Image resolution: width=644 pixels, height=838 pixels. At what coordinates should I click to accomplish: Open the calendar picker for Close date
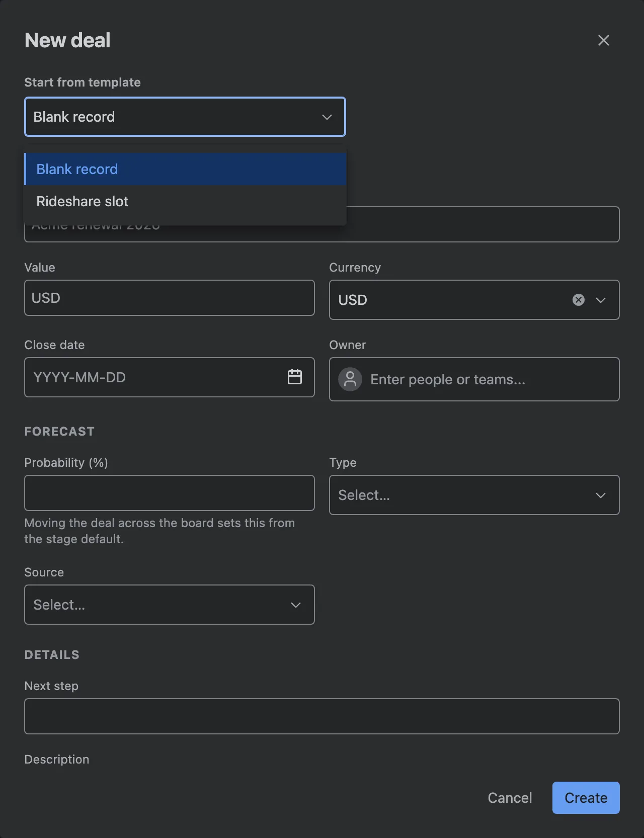295,377
